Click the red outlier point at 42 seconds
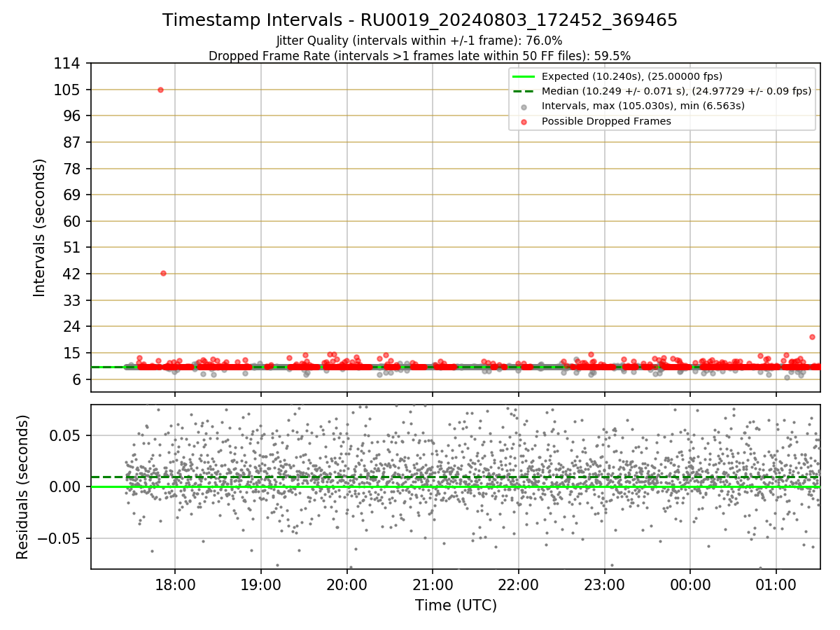 click(x=163, y=273)
